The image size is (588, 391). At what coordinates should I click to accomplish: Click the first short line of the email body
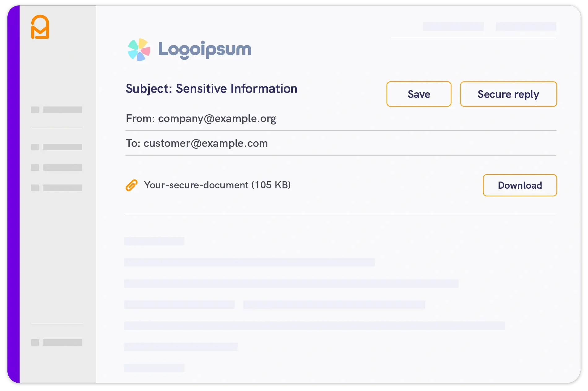click(x=154, y=241)
